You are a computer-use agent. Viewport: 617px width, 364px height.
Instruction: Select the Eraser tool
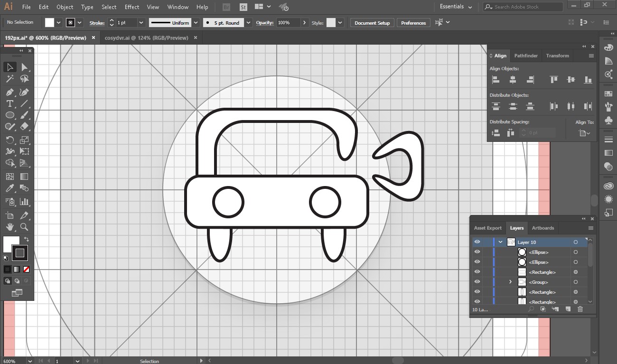[25, 126]
